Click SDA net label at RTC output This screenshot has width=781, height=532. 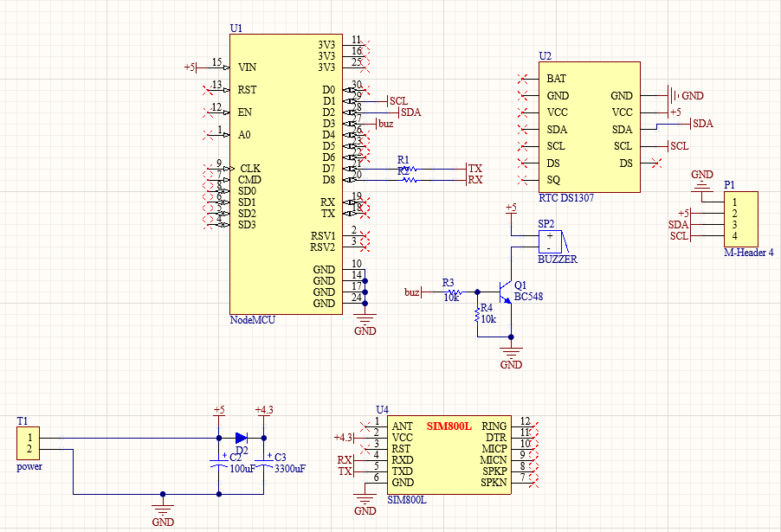702,124
